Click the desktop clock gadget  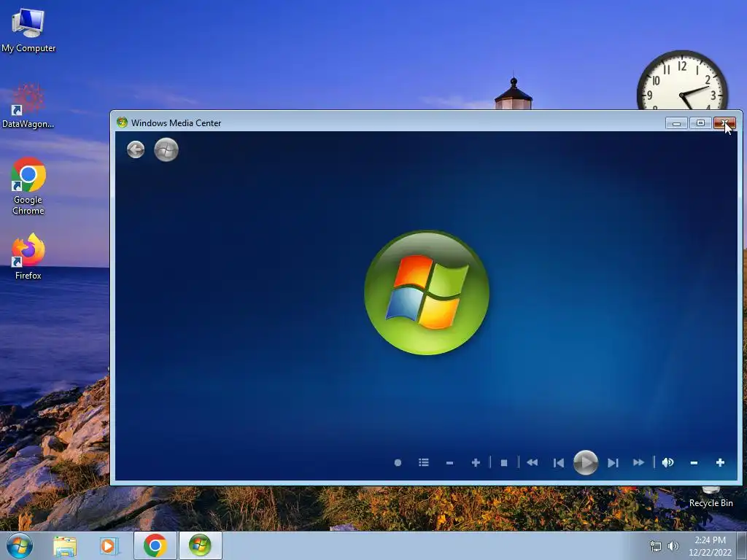coord(682,80)
